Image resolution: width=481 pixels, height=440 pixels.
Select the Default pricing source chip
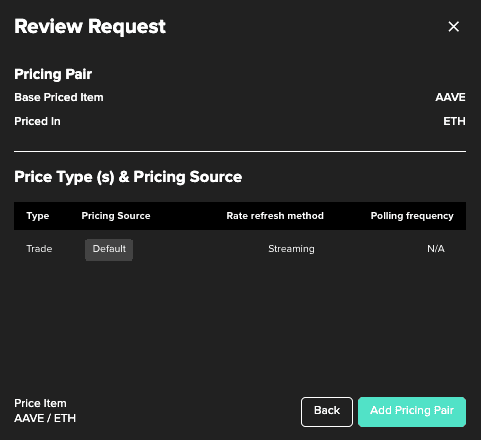[109, 249]
